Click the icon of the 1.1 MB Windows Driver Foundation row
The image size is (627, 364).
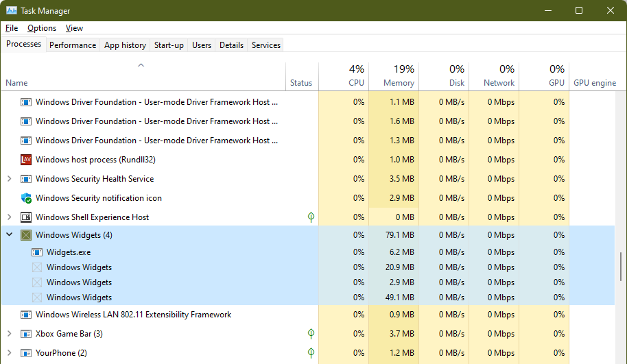pos(26,102)
